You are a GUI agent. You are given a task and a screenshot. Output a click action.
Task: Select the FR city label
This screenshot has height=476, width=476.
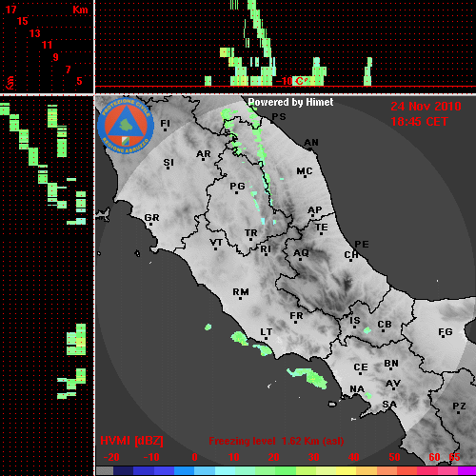(296, 316)
